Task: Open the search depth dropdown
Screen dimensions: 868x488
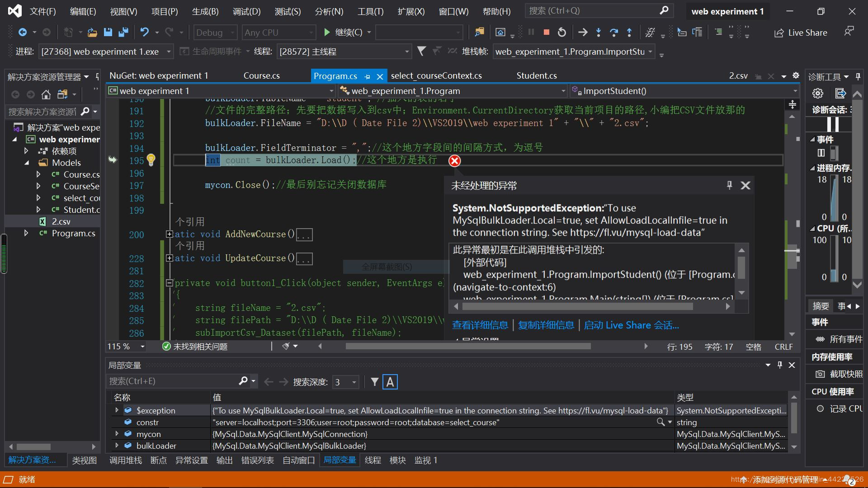Action: click(346, 382)
